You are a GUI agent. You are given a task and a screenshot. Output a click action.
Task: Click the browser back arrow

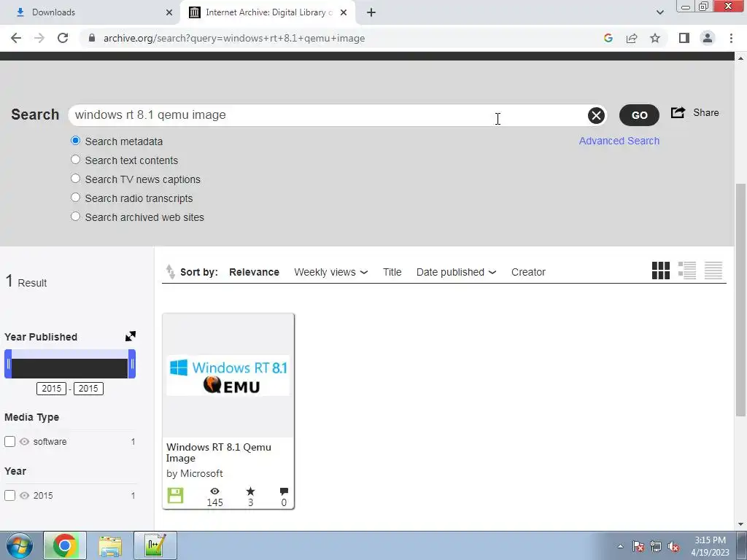tap(16, 38)
